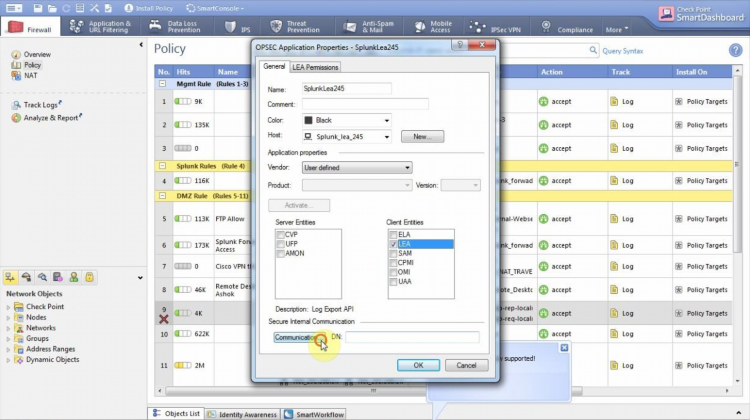Switch to Data Loss Prevention tab

(x=175, y=27)
